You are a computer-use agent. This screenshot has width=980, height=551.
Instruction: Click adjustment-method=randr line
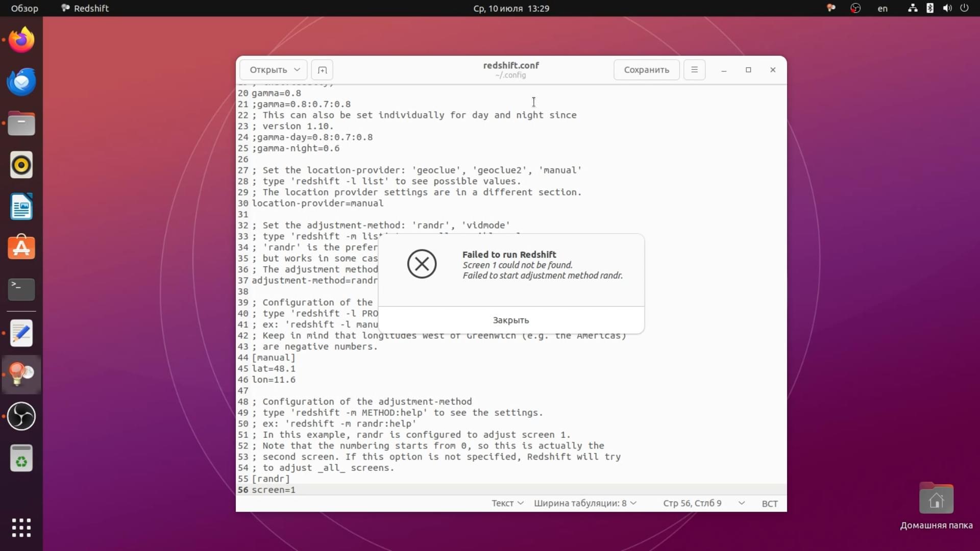click(x=315, y=280)
